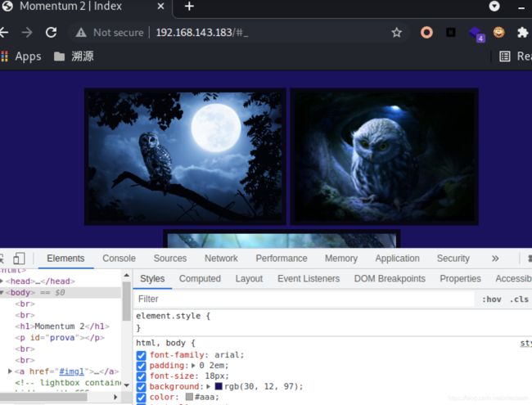Image resolution: width=532 pixels, height=405 pixels.
Task: Open the owl-and-moon image thumbnail
Action: 185,156
